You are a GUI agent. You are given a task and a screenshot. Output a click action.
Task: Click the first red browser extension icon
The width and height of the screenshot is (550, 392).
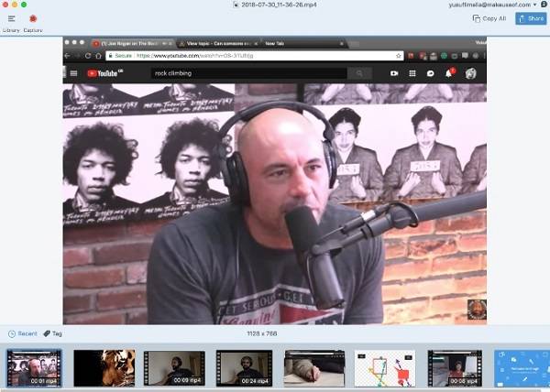pyautogui.click(x=411, y=56)
